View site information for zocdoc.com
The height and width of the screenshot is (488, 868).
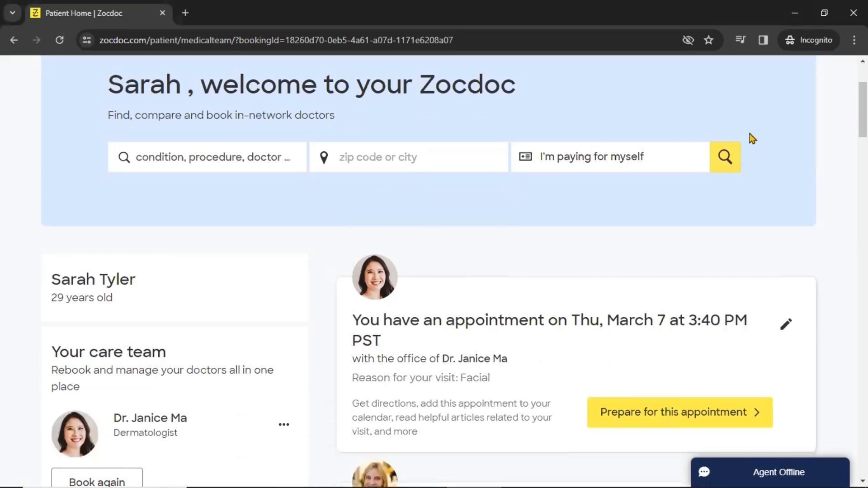tap(87, 40)
